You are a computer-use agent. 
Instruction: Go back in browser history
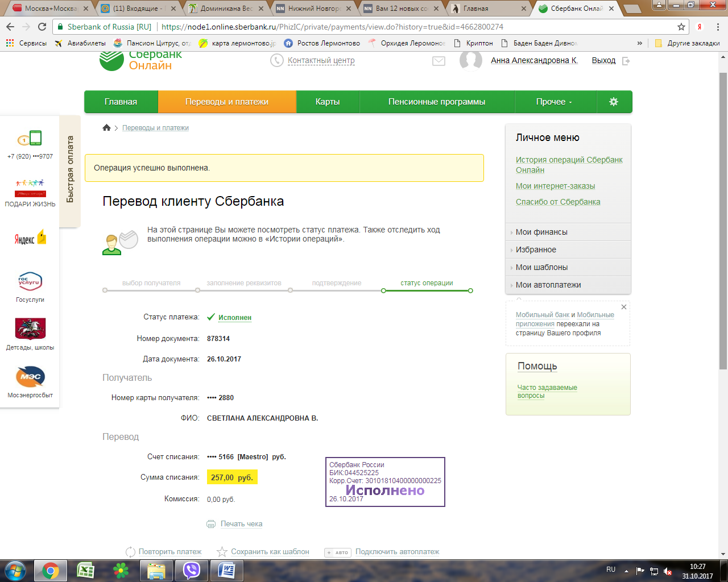pyautogui.click(x=10, y=27)
